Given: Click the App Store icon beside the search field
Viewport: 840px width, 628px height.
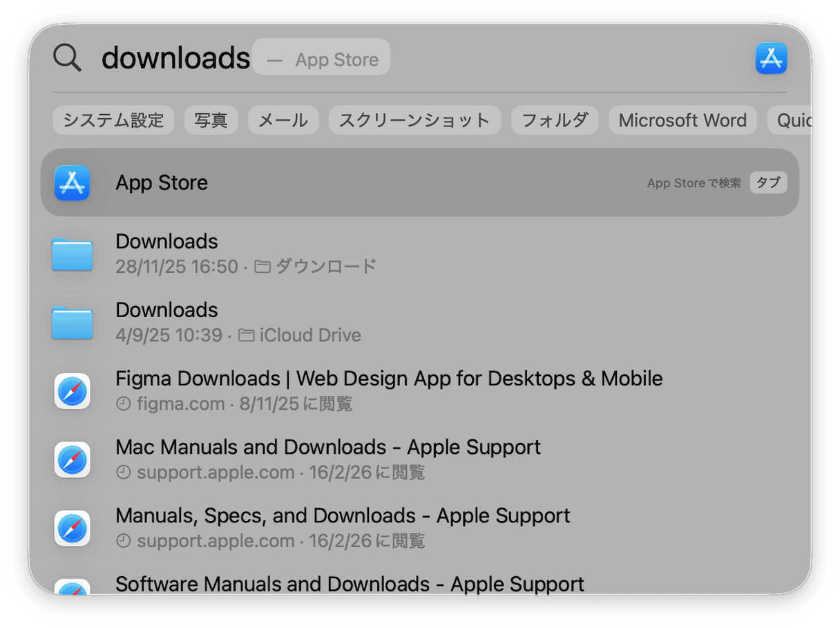Looking at the screenshot, I should (771, 58).
